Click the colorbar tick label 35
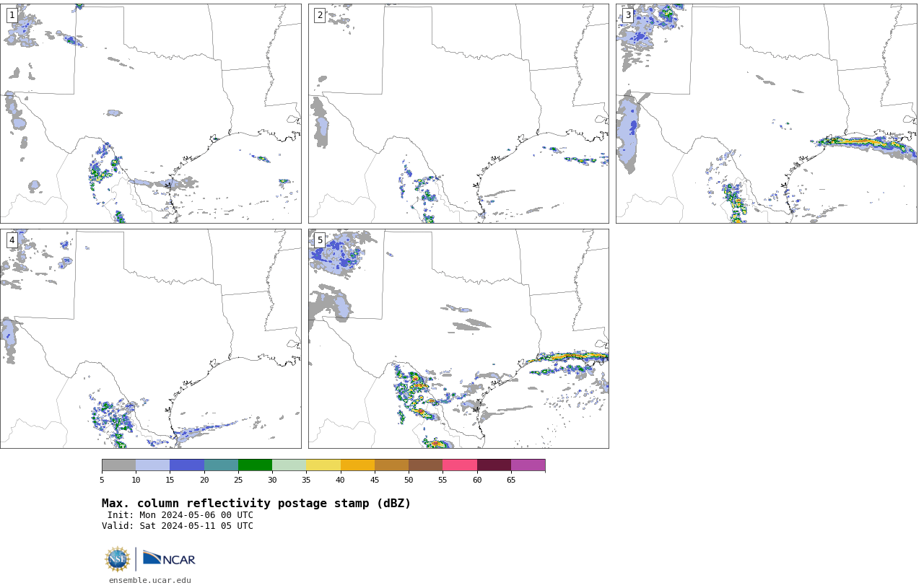This screenshot has height=588, width=924. (306, 480)
